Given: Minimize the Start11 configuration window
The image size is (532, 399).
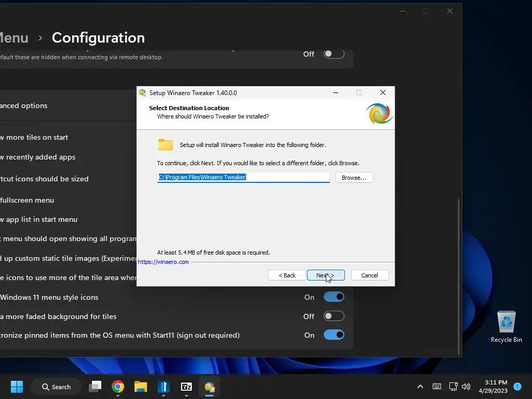Looking at the screenshot, I should coord(403,11).
